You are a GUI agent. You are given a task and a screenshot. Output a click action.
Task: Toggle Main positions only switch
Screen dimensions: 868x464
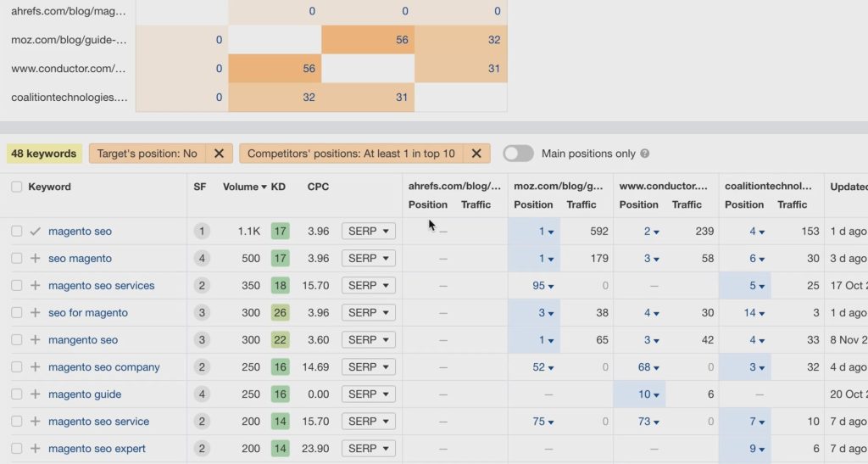click(518, 154)
